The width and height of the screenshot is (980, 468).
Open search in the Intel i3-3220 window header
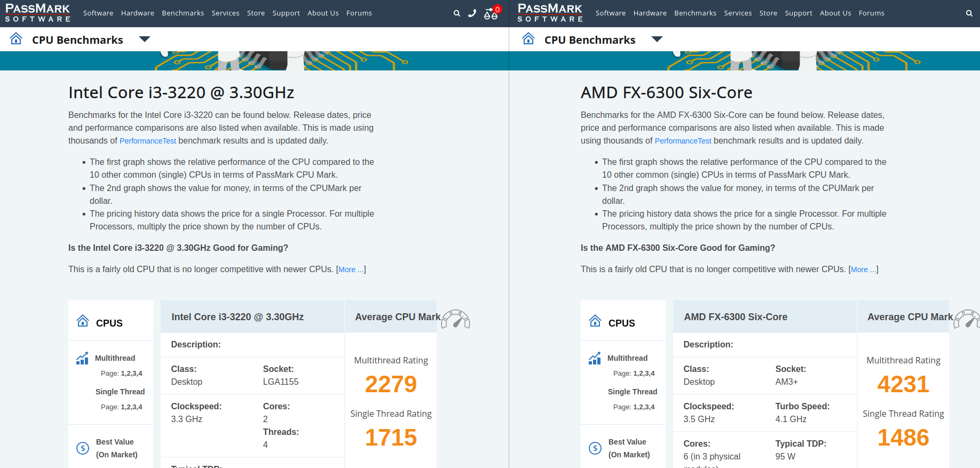457,13
